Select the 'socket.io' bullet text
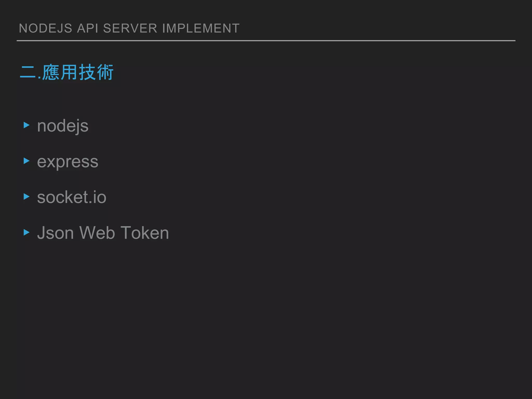Screen dimensions: 532x399 (72, 197)
